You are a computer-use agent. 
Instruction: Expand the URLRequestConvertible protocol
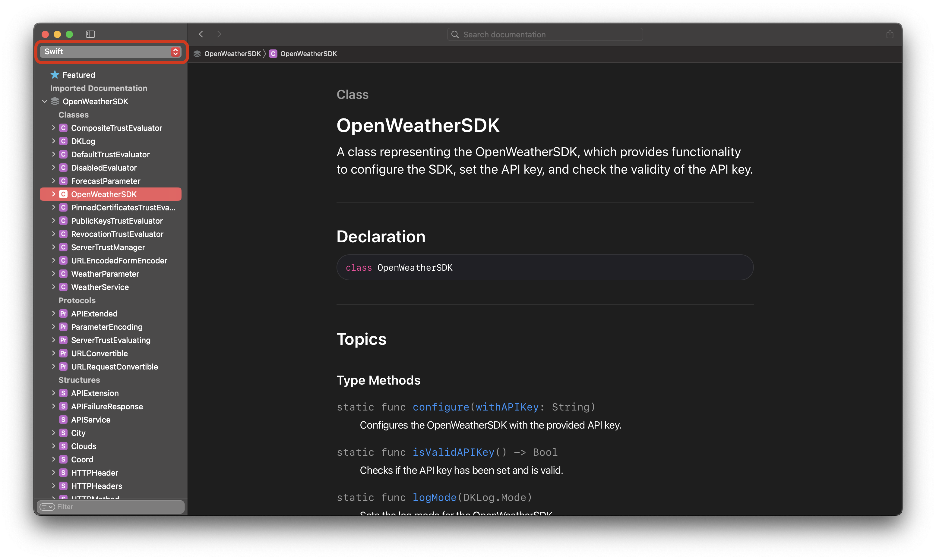(53, 367)
